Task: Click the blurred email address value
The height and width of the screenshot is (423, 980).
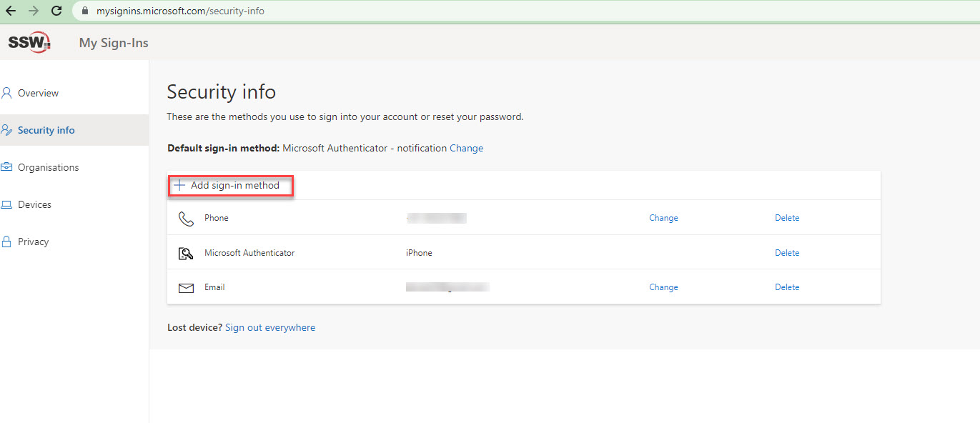Action: pyautogui.click(x=447, y=287)
